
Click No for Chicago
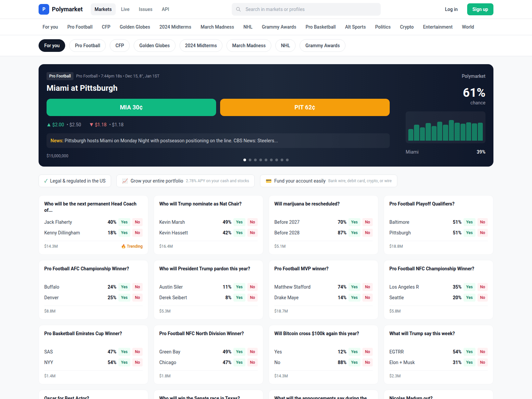pyautogui.click(x=252, y=362)
